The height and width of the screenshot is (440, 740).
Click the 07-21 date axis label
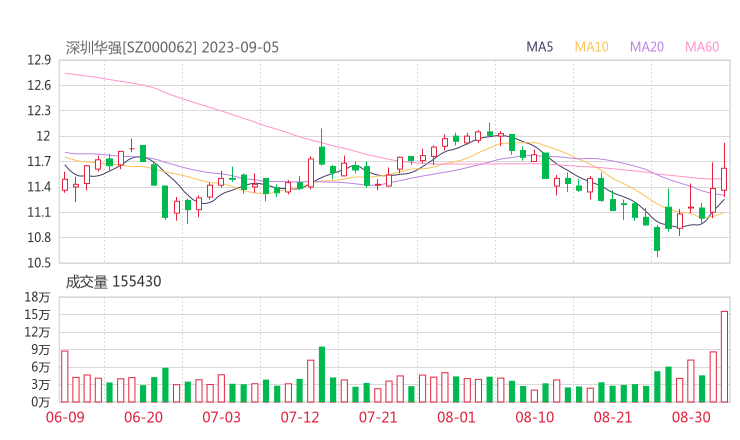click(x=378, y=417)
